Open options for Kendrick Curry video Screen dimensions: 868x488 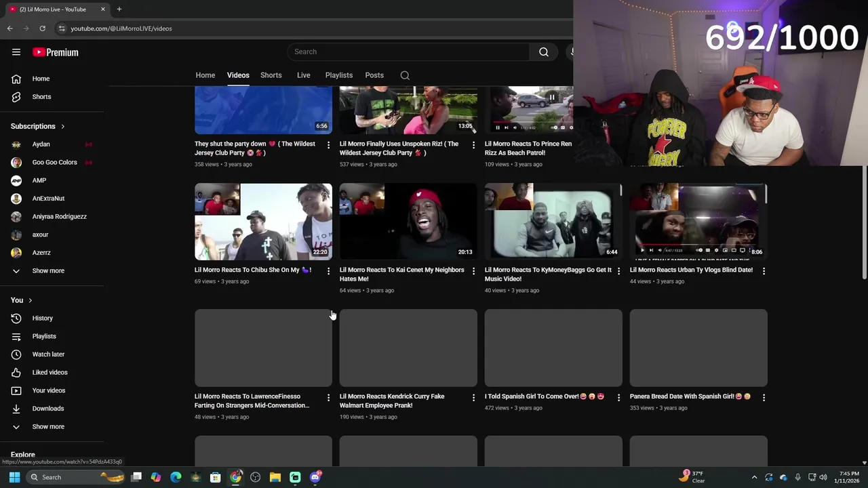[x=473, y=398]
